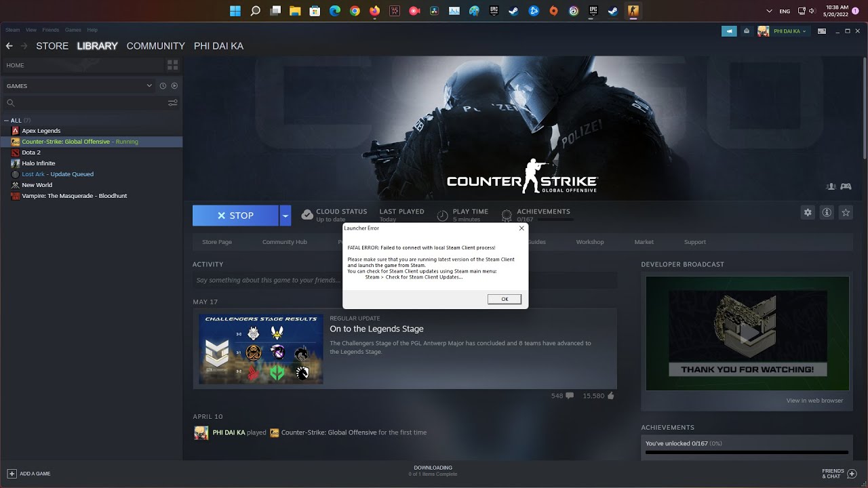Viewport: 868px width, 488px height.
Task: Open the Market link
Action: click(644, 242)
